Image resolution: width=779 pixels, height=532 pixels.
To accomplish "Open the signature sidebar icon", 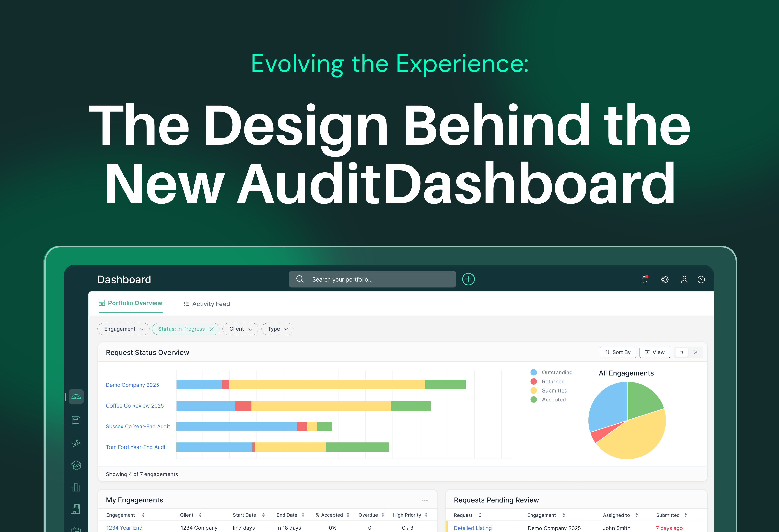I will click(x=76, y=443).
